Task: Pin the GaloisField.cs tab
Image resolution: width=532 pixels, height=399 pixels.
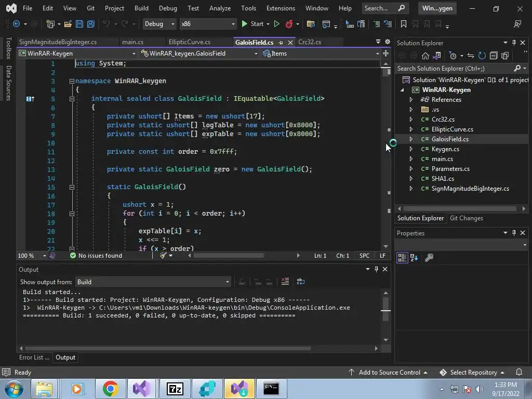Action: pyautogui.click(x=281, y=43)
